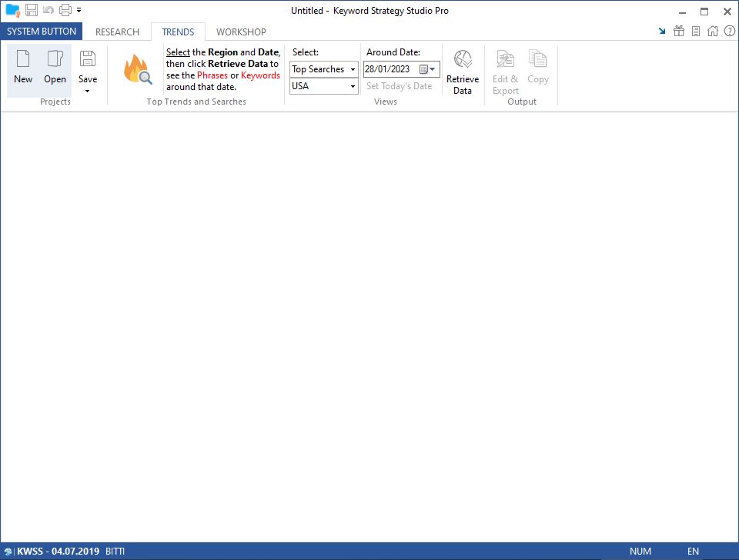Open the USA region dropdown
This screenshot has height=560, width=739.
pyautogui.click(x=324, y=86)
